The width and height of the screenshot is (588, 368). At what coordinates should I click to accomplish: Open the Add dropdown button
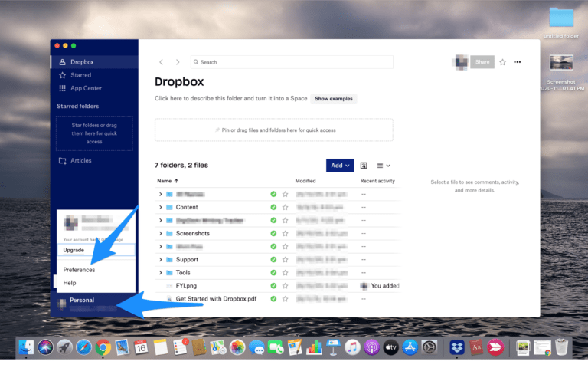coord(340,166)
